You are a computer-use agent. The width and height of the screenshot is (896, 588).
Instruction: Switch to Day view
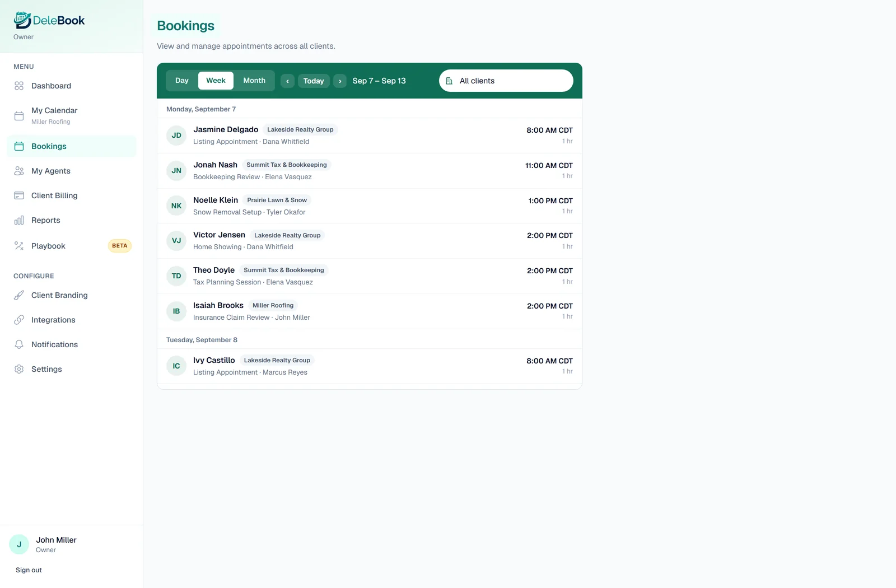pyautogui.click(x=182, y=81)
